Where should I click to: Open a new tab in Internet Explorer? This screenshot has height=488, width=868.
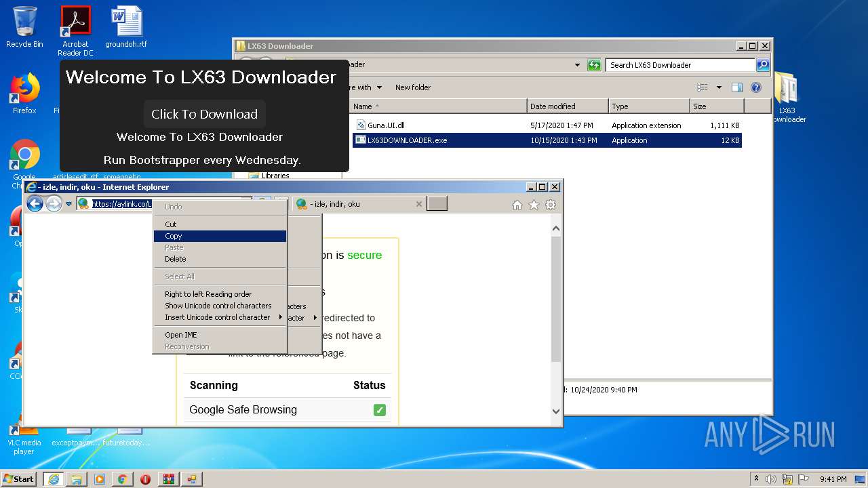click(437, 204)
